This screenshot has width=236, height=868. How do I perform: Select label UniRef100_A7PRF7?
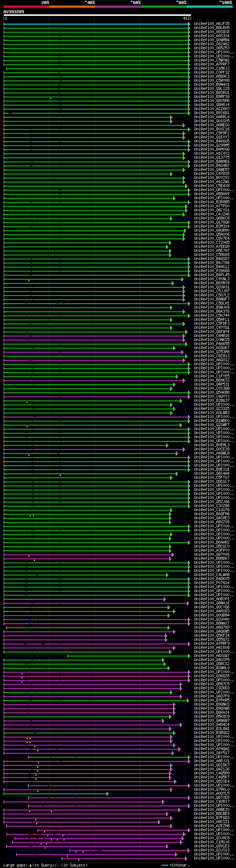coord(212,64)
